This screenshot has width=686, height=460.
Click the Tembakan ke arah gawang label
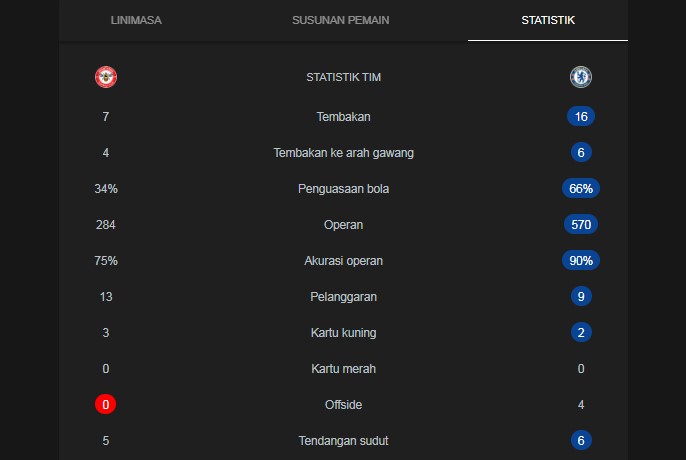coord(343,153)
